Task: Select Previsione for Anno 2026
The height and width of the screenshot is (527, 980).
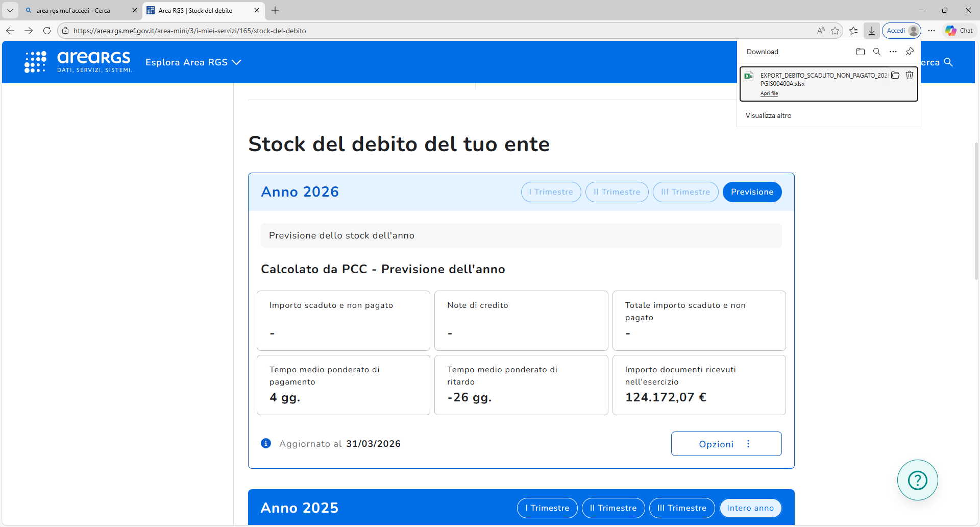Action: 752,192
